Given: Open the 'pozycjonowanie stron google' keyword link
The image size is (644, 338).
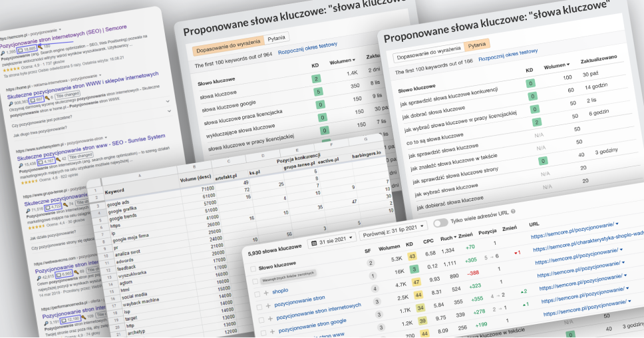Looking at the screenshot, I should (313, 325).
